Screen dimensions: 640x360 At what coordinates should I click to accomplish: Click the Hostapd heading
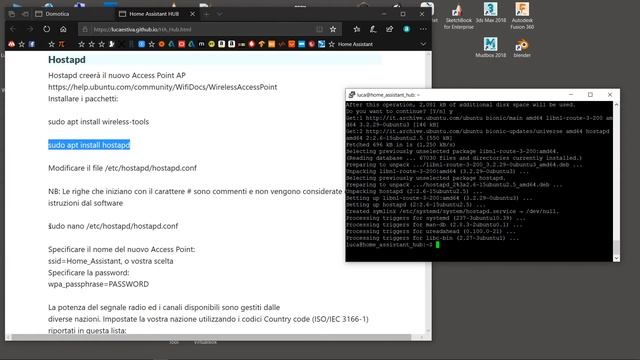pos(67,60)
